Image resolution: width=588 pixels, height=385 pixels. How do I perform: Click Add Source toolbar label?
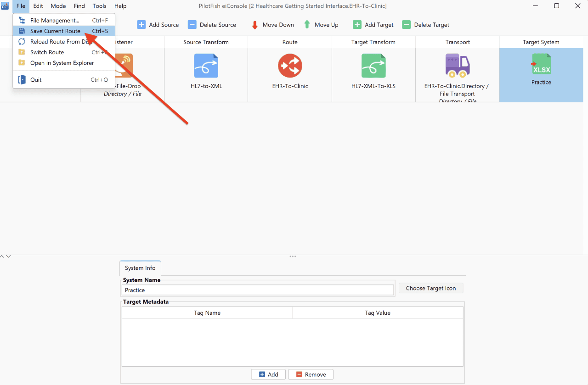(164, 25)
